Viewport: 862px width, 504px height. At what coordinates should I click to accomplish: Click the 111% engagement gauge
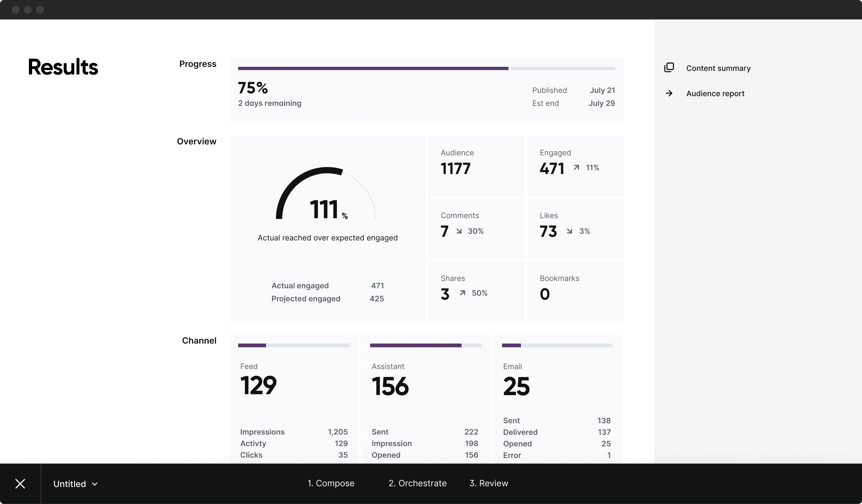327,193
